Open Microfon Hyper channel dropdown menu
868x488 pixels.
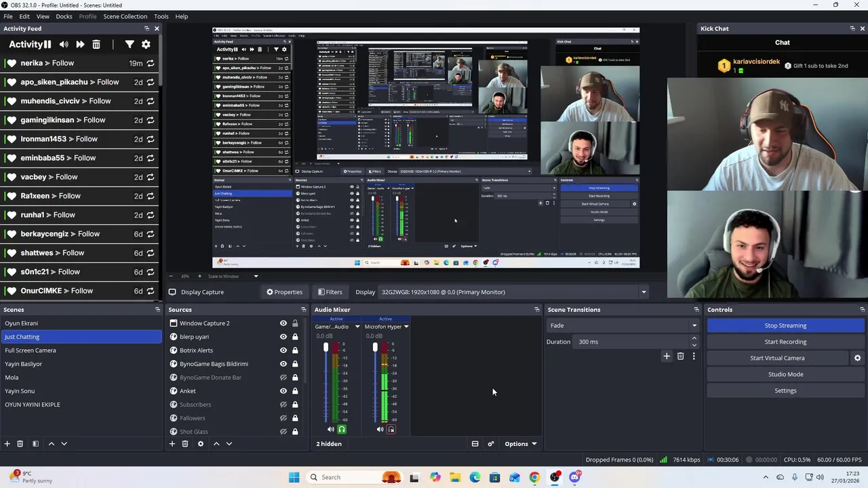(x=406, y=327)
